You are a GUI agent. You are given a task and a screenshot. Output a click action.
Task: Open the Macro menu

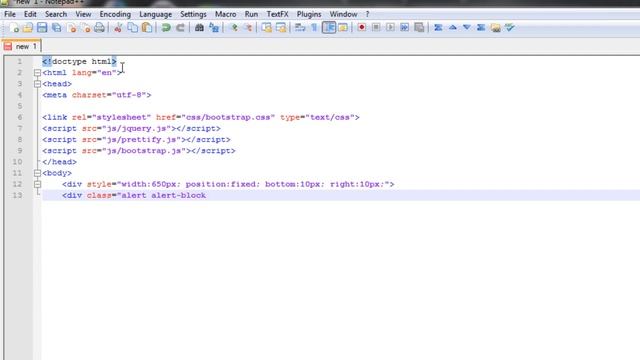(226, 14)
